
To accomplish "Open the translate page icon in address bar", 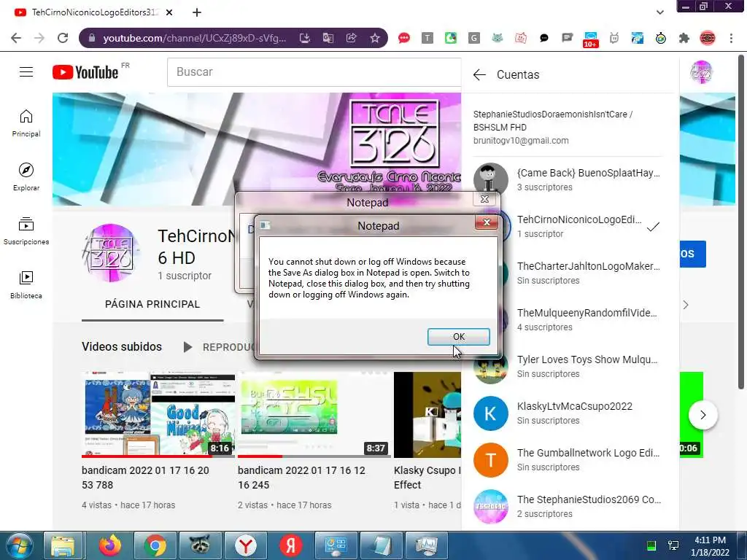I will click(328, 38).
